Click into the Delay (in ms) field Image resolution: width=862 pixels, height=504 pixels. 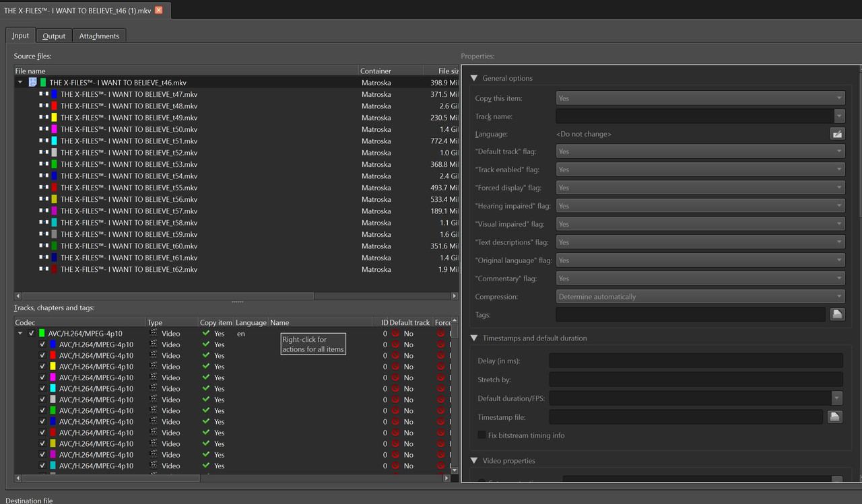(696, 361)
